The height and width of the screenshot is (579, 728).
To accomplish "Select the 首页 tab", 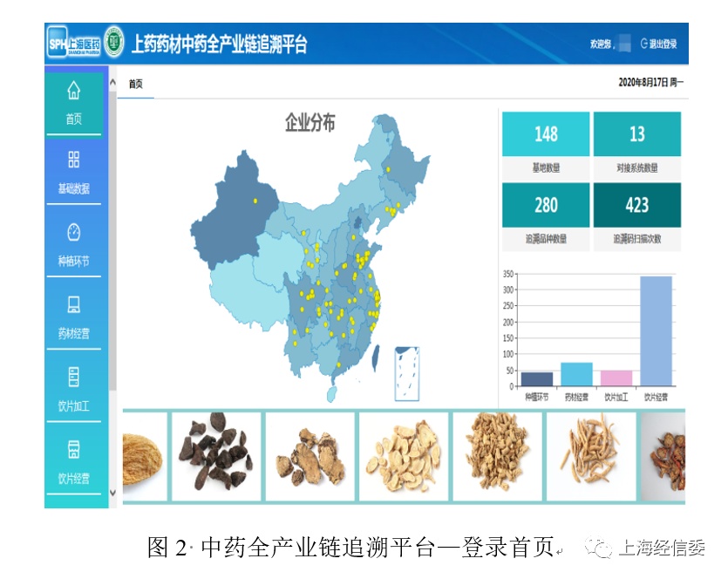I will 135,84.
